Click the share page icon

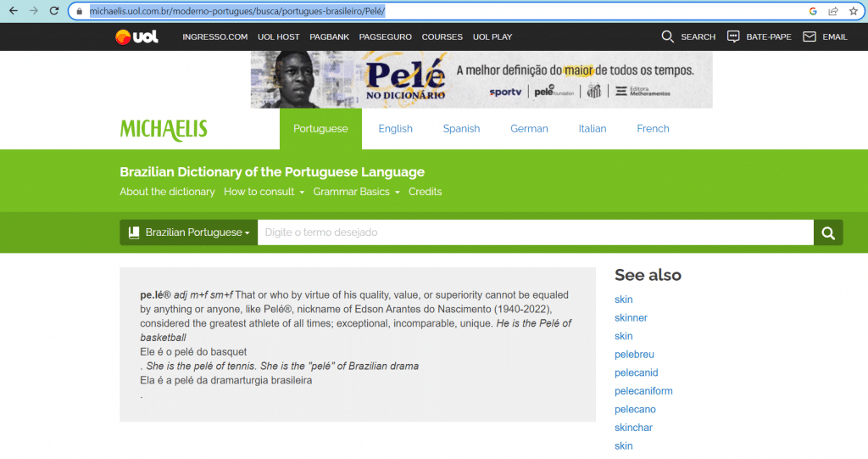click(x=833, y=11)
